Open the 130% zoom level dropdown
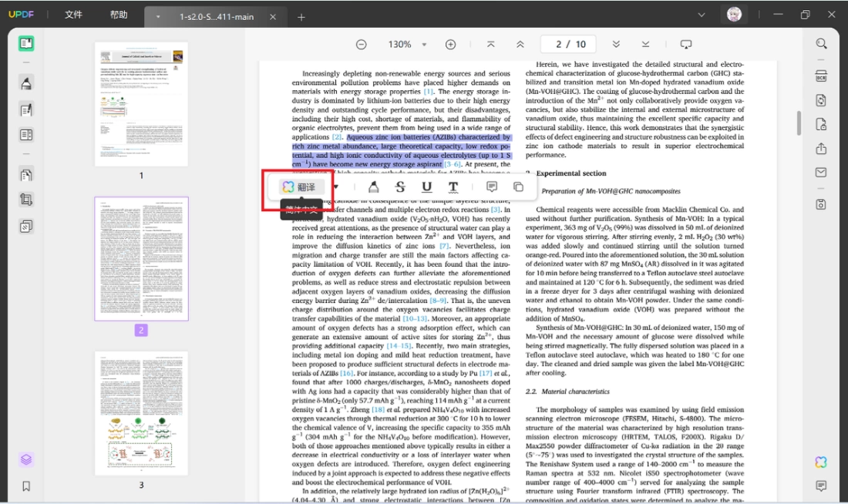 [425, 45]
